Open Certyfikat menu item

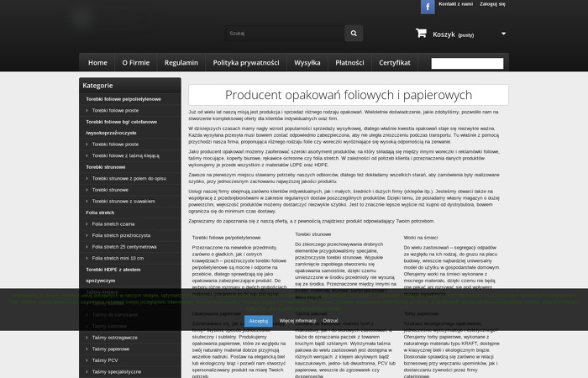click(x=395, y=63)
